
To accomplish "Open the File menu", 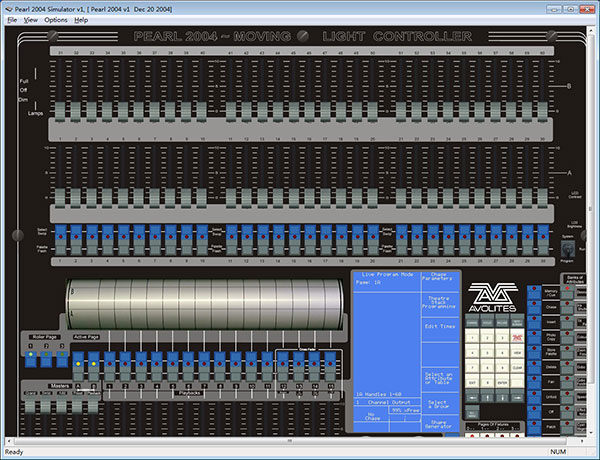I will [12, 20].
